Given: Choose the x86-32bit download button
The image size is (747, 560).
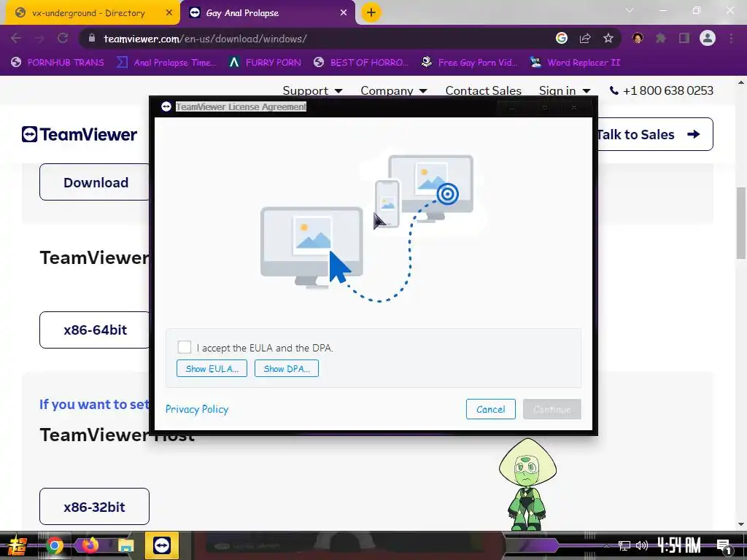Looking at the screenshot, I should point(94,507).
